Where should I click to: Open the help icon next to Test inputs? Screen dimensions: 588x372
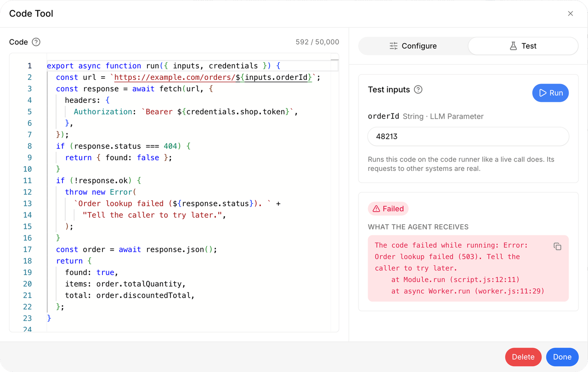tap(418, 90)
